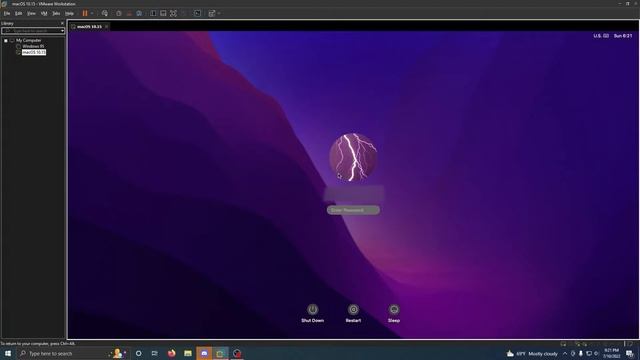Click the take snapshot toolbar icon
Screen dimensions: 640x360
[x=119, y=13]
